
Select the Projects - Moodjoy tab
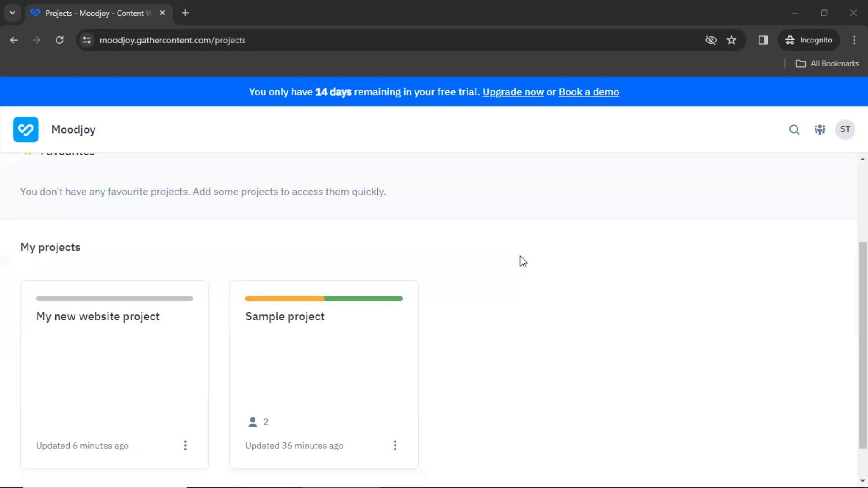[x=99, y=13]
